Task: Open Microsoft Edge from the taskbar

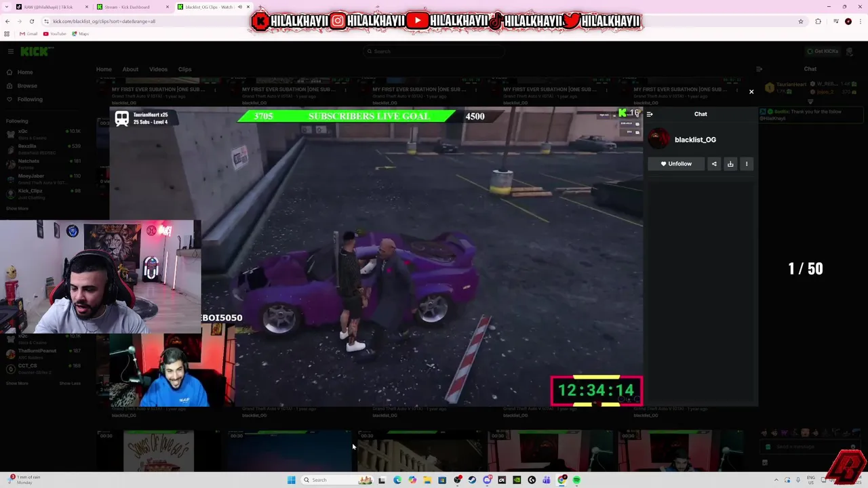Action: (397, 480)
